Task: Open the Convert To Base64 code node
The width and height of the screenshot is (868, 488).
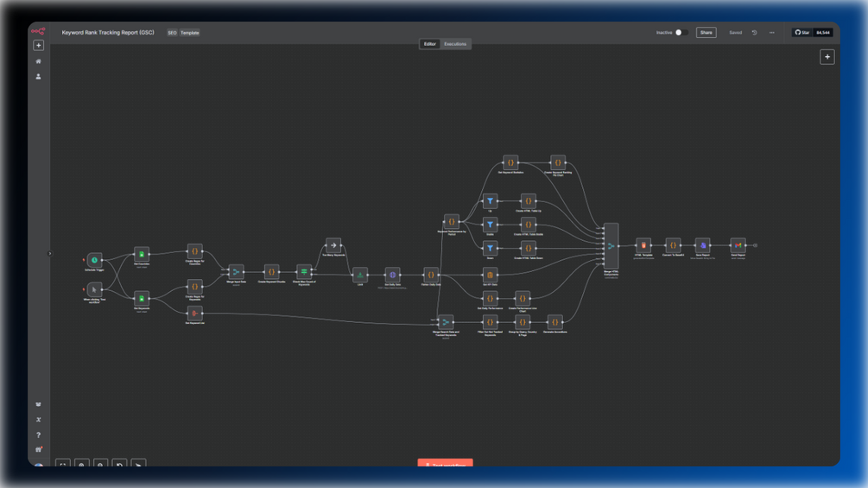Action: [x=673, y=245]
